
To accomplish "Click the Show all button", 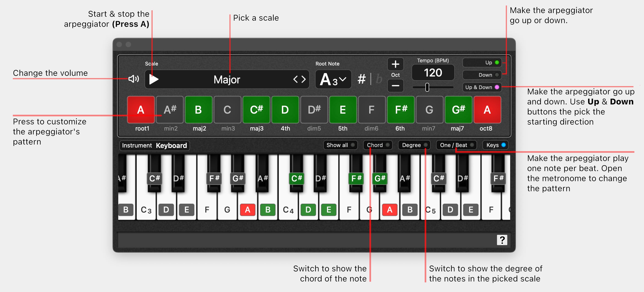I will click(340, 145).
